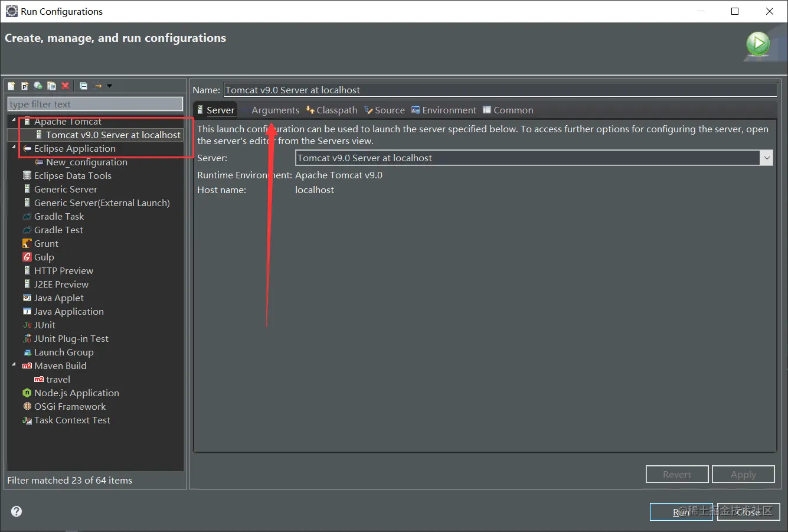This screenshot has width=788, height=532.
Task: Select the Gradle Test launch type
Action: (x=58, y=230)
